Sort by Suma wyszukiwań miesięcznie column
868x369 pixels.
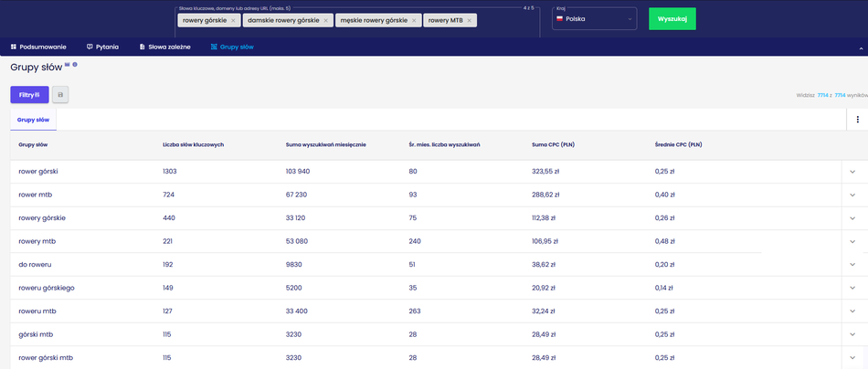(325, 144)
